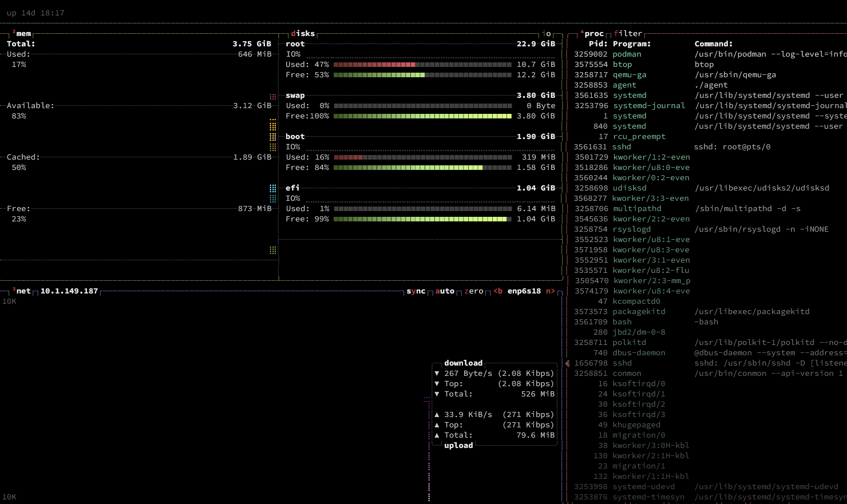This screenshot has width=847, height=504.
Task: Click the root disk name label
Action: pos(295,44)
